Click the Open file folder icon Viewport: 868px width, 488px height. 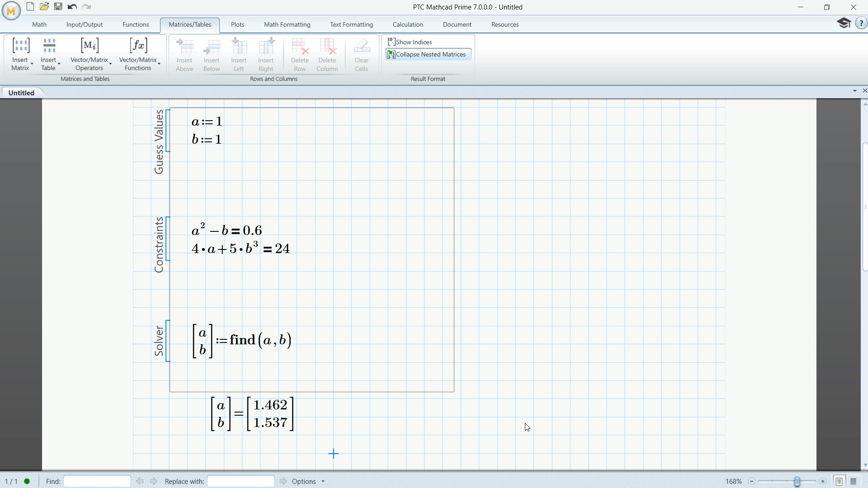click(x=44, y=7)
